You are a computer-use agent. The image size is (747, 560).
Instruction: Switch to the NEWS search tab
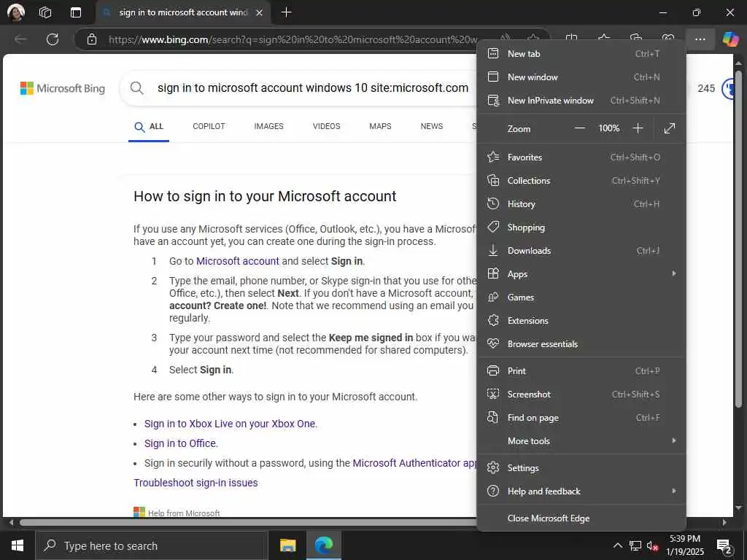click(x=432, y=126)
